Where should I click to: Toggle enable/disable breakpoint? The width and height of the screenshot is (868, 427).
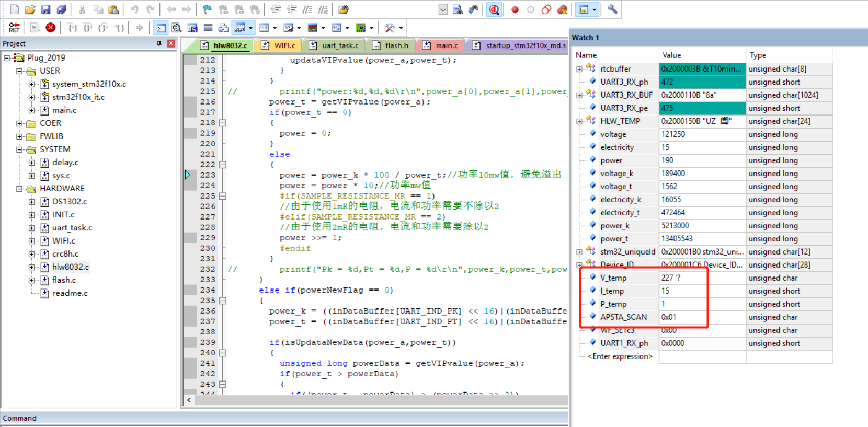(531, 9)
